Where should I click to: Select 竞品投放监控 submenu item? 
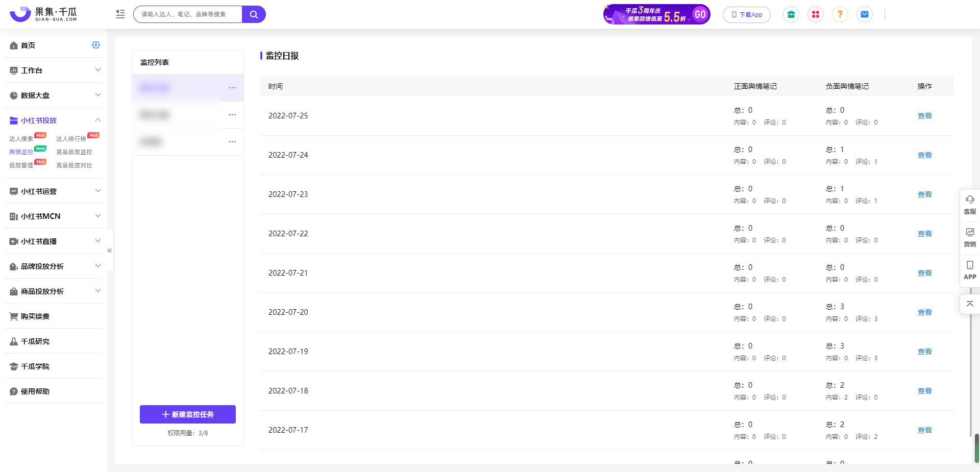point(74,152)
